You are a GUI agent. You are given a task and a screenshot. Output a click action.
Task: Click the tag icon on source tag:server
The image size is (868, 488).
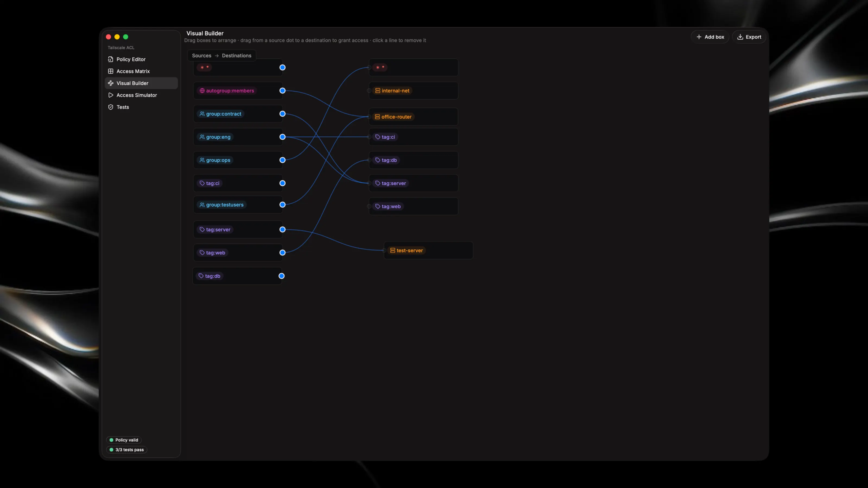pos(202,229)
